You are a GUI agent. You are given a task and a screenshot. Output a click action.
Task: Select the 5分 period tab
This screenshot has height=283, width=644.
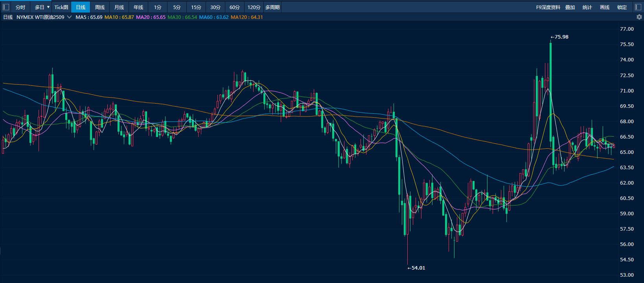[x=177, y=7]
